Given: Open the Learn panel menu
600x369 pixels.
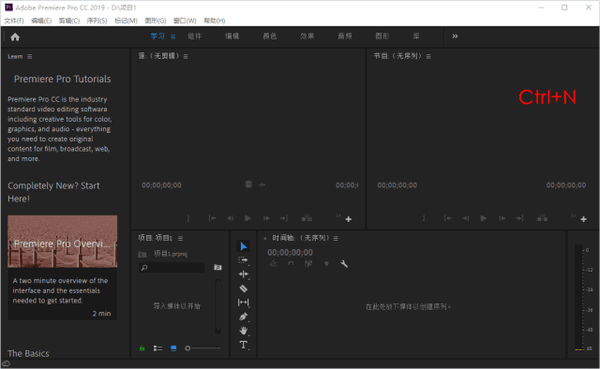Looking at the screenshot, I should tap(29, 56).
